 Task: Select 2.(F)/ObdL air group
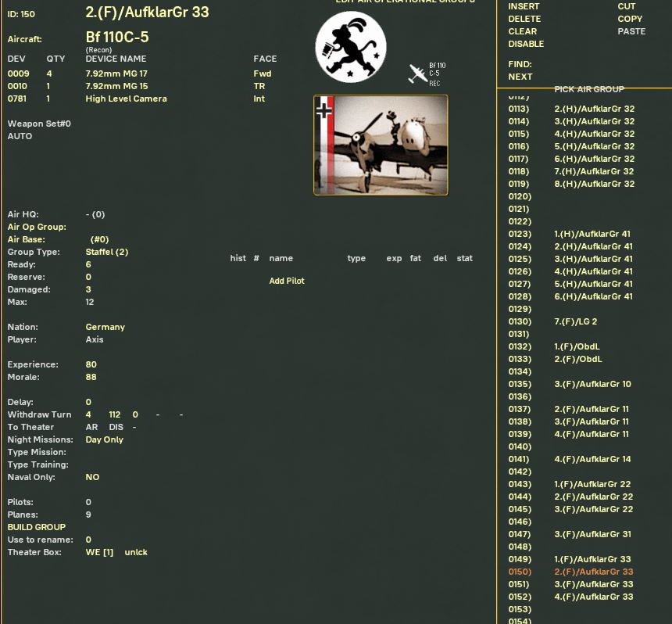tap(578, 359)
